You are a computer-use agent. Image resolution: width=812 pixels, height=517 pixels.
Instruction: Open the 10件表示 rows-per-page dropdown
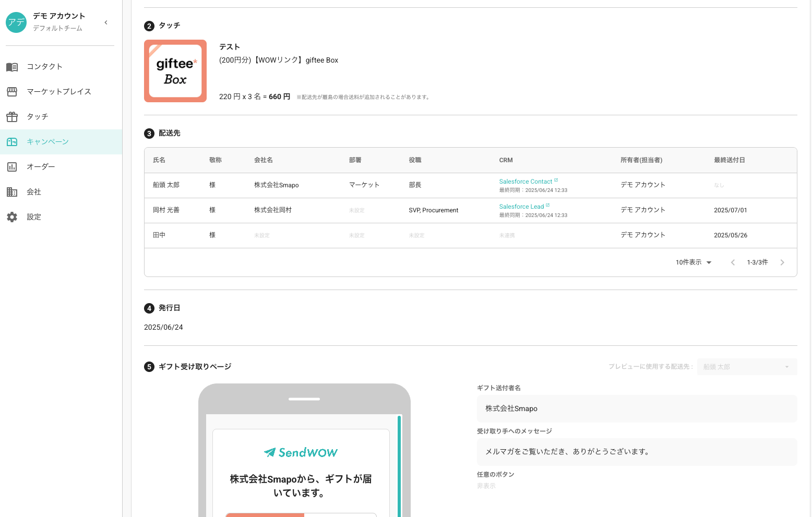[694, 262]
